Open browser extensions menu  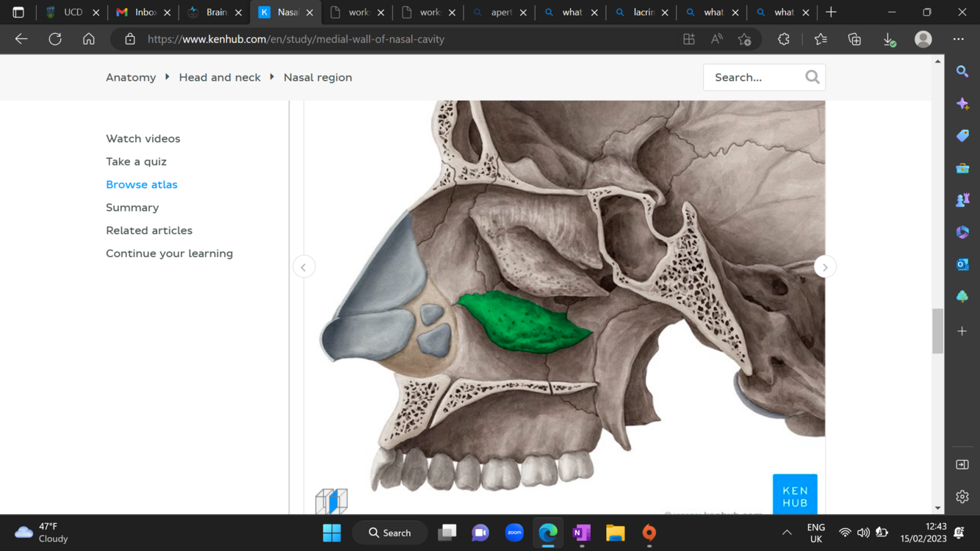coord(784,39)
